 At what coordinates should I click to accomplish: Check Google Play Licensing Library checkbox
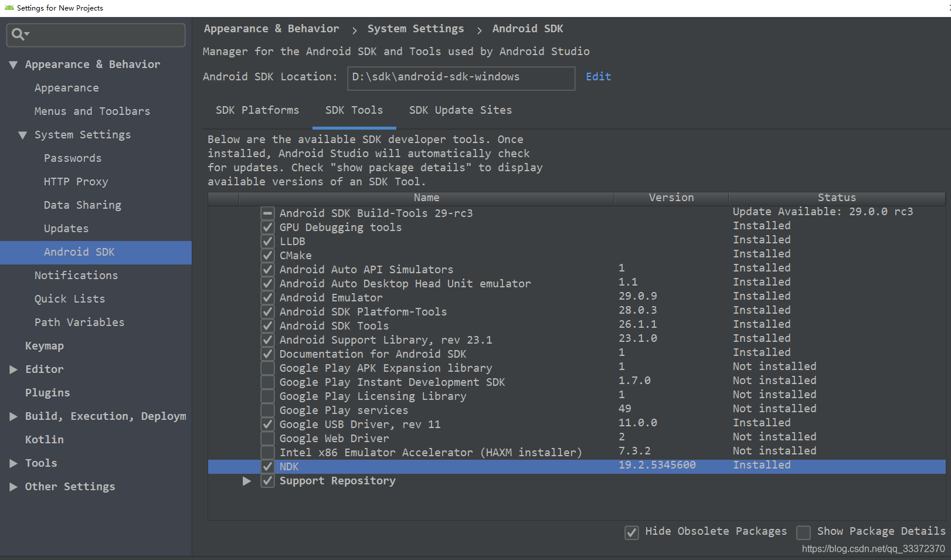[x=267, y=396]
